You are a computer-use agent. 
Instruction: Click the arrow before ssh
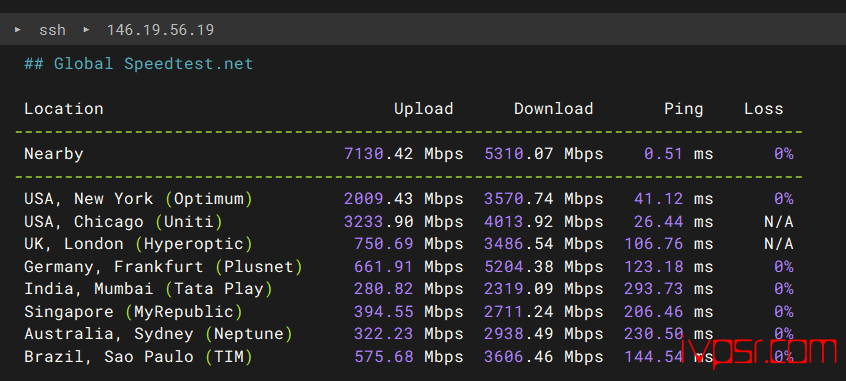[x=18, y=29]
